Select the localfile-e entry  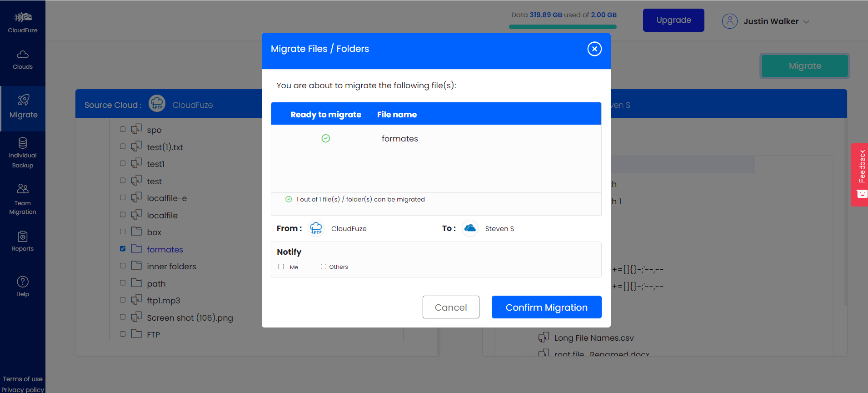[167, 198]
